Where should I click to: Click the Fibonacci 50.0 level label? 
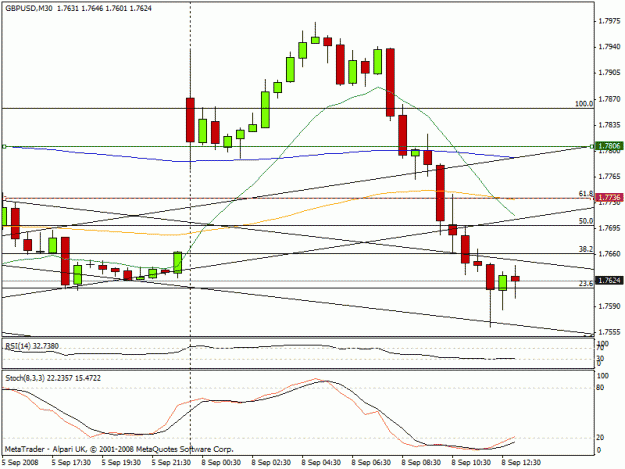(586, 221)
